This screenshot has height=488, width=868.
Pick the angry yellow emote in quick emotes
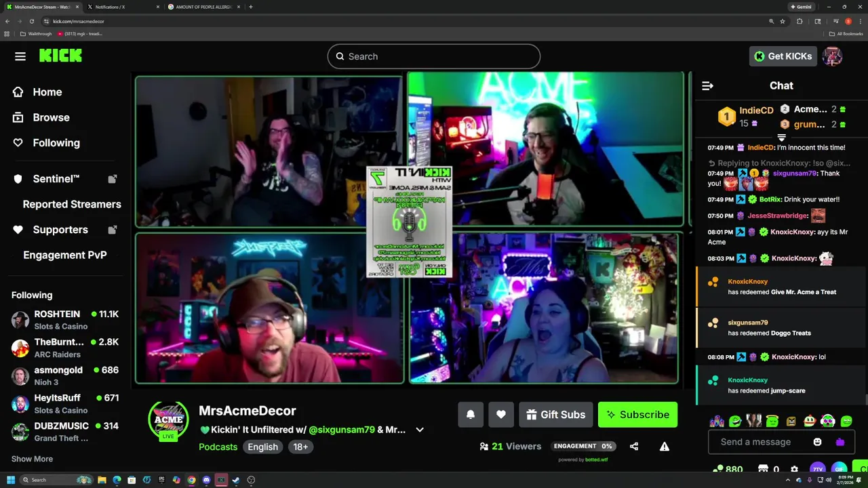pyautogui.click(x=791, y=422)
